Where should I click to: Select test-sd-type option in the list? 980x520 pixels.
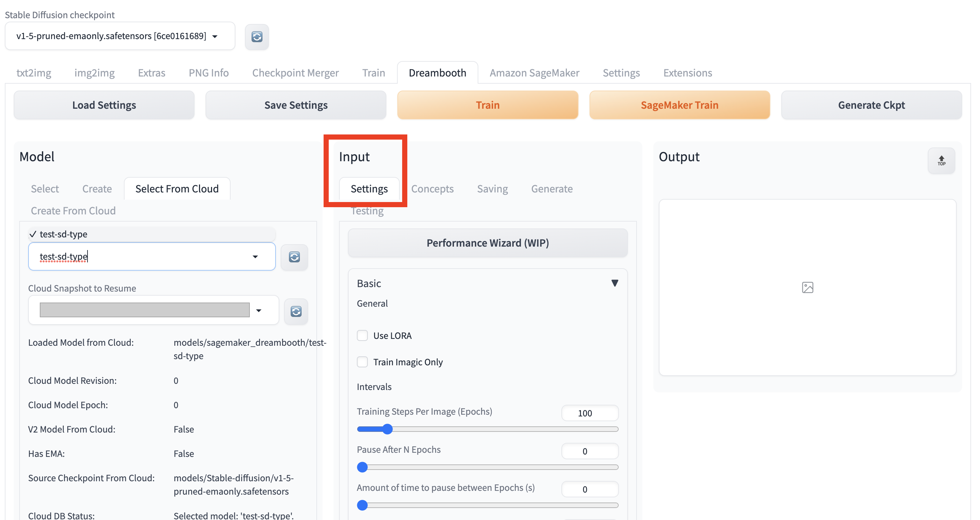tap(63, 234)
